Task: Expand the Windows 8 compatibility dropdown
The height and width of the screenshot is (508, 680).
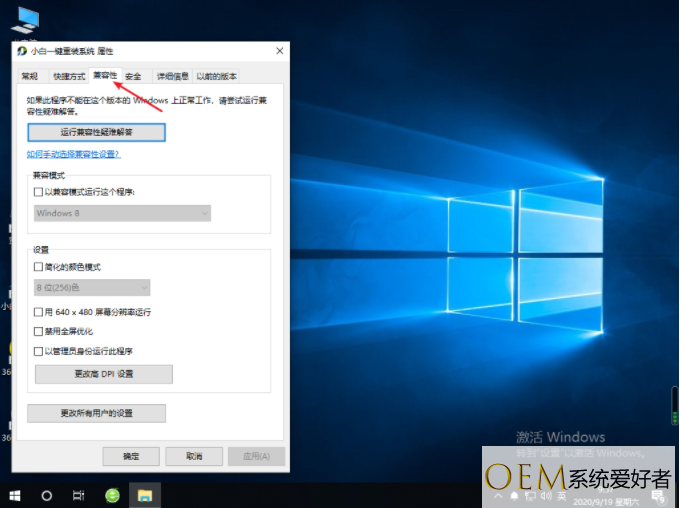Action: [x=122, y=213]
